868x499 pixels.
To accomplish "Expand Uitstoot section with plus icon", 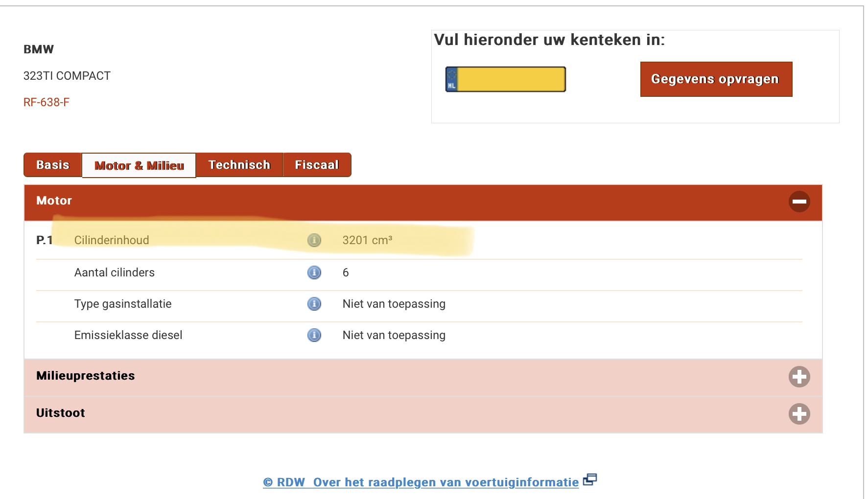I will [799, 414].
